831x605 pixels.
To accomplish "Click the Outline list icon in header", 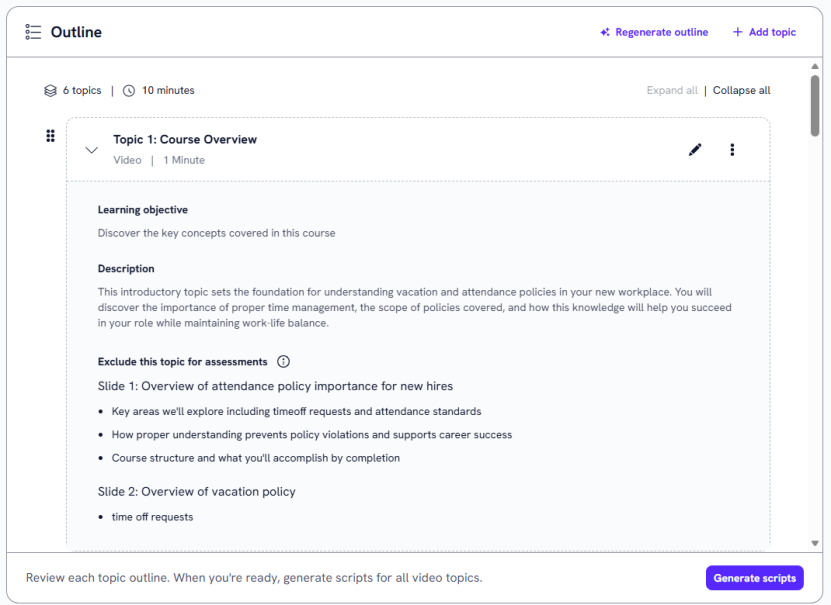I will tap(33, 32).
